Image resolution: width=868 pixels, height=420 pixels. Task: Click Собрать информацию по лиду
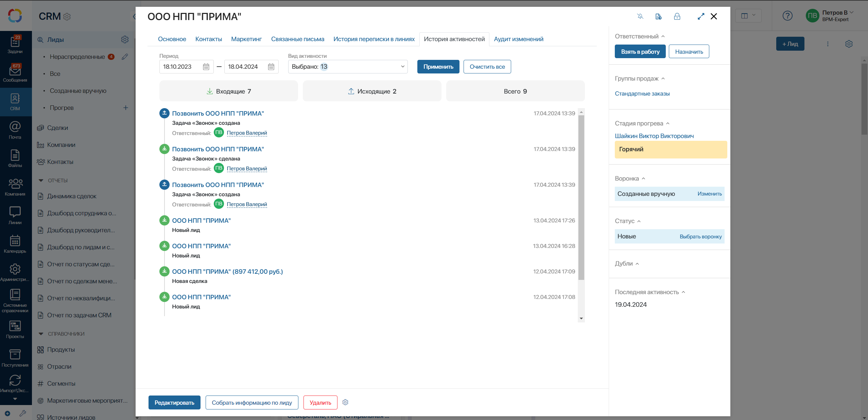252,403
